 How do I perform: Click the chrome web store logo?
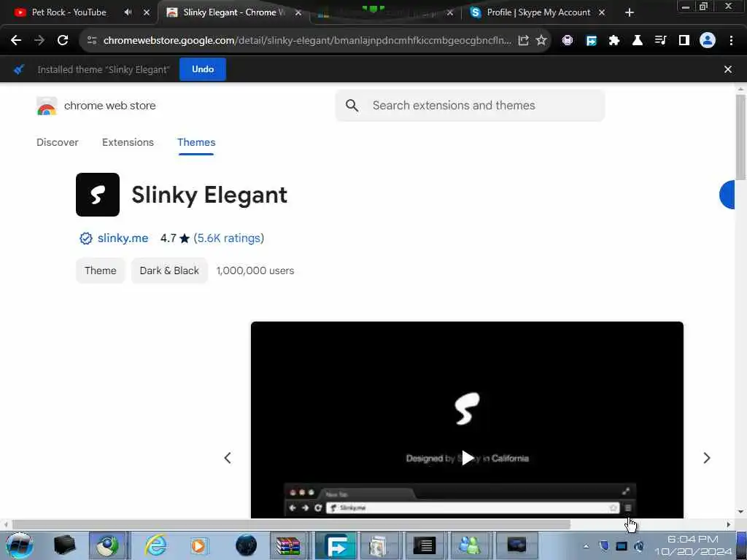[x=96, y=106]
